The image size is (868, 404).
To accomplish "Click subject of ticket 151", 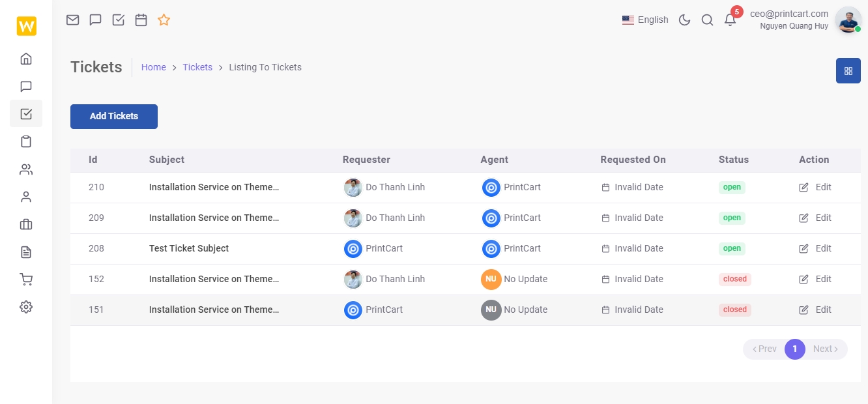I will [x=214, y=310].
